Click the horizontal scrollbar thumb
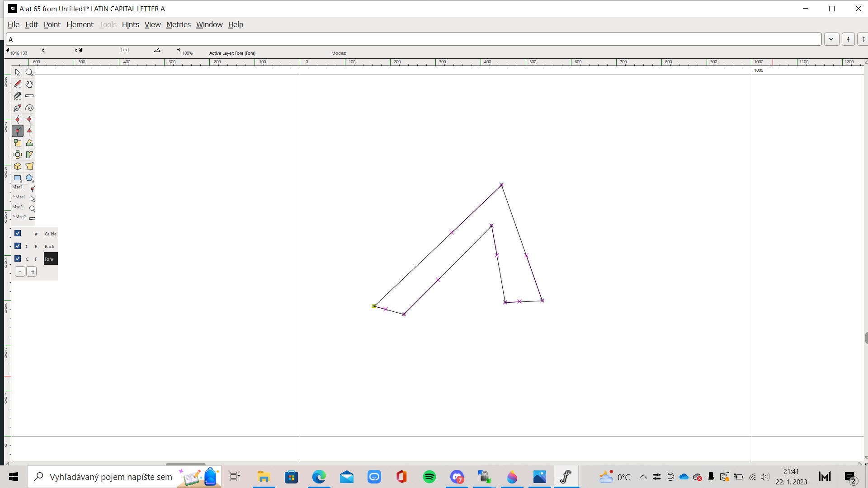This screenshot has width=868, height=488. tap(185, 464)
